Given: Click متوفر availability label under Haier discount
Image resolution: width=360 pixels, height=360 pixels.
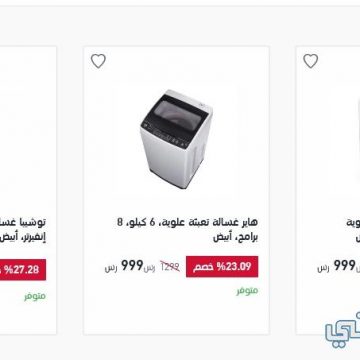Looking at the screenshot, I should [x=247, y=291].
